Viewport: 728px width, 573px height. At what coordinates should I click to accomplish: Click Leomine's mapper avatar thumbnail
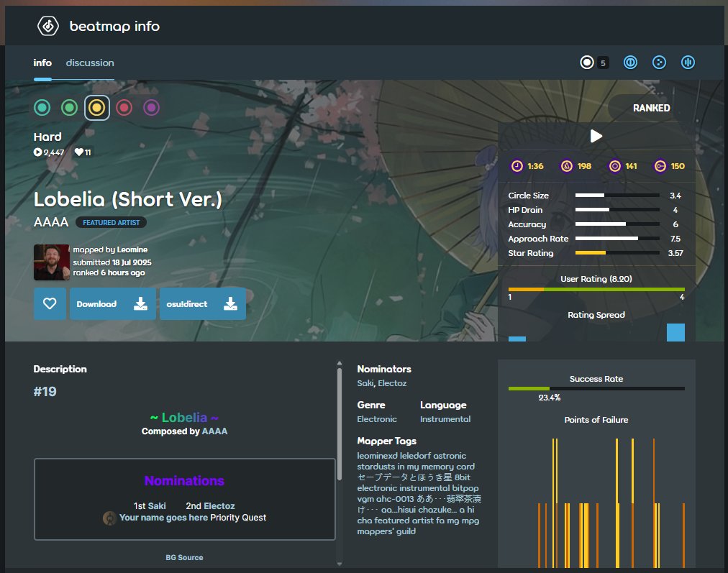tap(52, 262)
